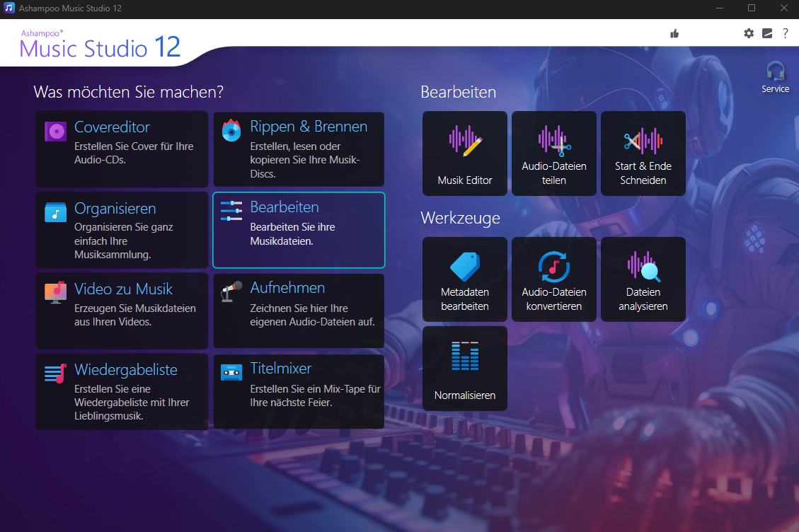Open Metadaten bearbeiten tool

[465, 279]
